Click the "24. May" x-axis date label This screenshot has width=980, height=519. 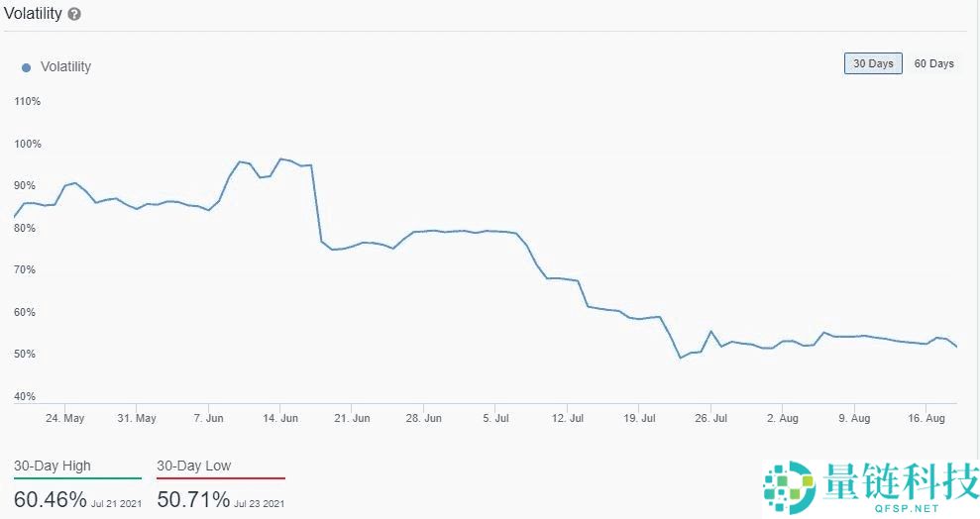pos(64,418)
